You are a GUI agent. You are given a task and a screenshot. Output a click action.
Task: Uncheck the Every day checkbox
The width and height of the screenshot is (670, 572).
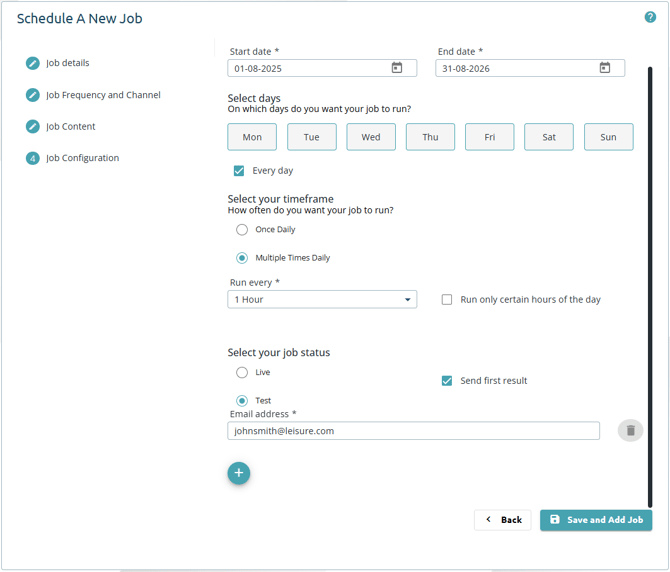tap(239, 171)
